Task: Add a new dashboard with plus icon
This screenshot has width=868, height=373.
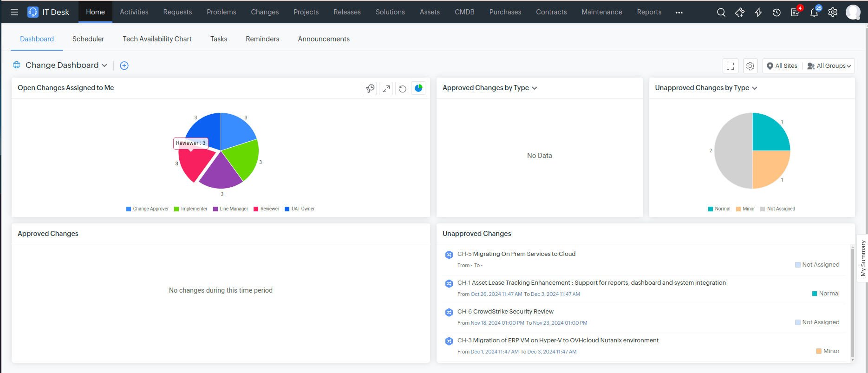Action: [x=124, y=65]
